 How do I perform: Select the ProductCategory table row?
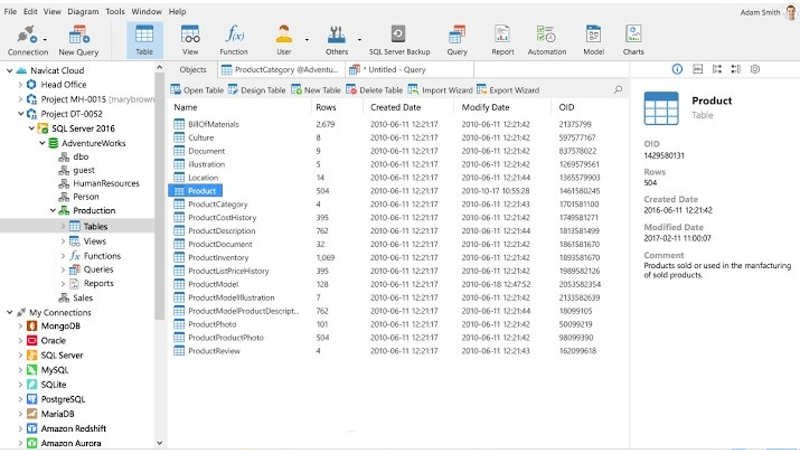click(396, 204)
